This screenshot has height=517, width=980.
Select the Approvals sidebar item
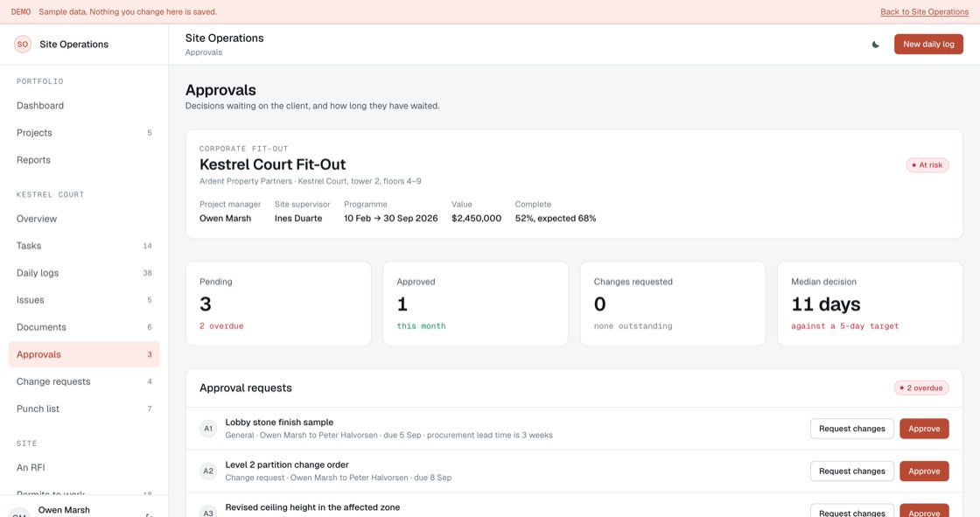pos(84,354)
